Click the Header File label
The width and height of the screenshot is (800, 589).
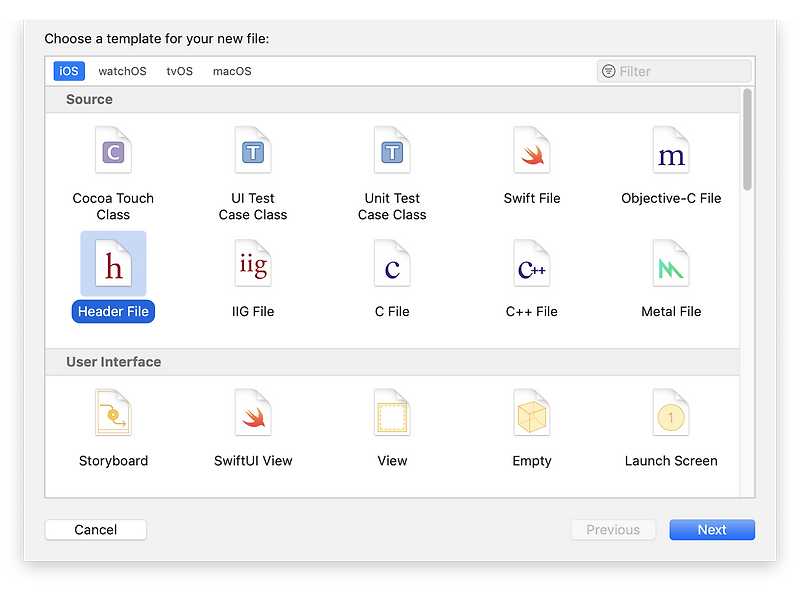click(113, 311)
